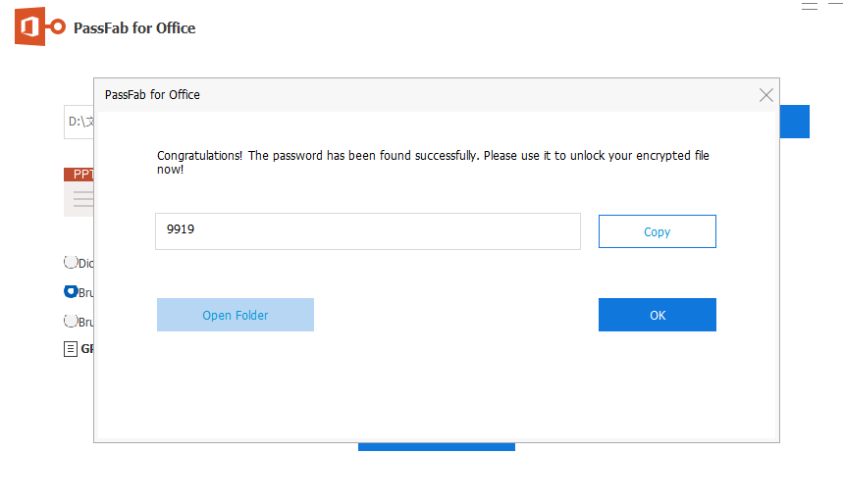The image size is (843, 504).
Task: Select the first attack-mode radio button
Action: click(70, 262)
